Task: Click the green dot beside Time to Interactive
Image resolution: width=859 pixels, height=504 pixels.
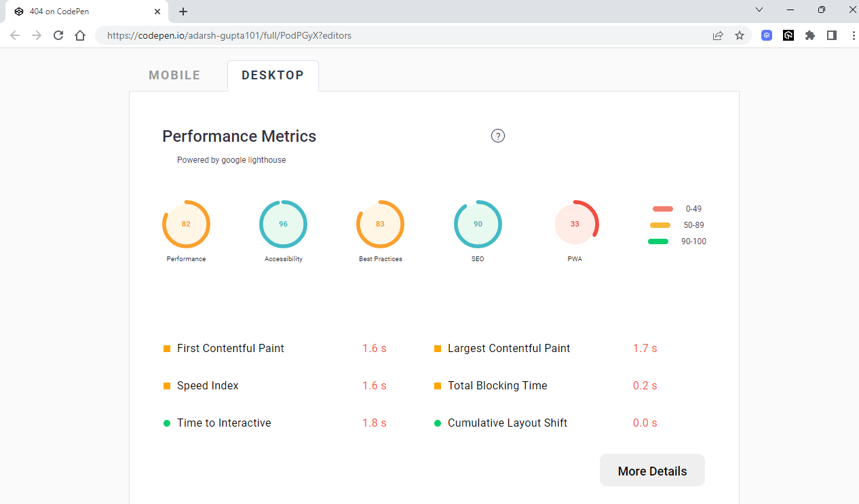Action: click(x=166, y=423)
